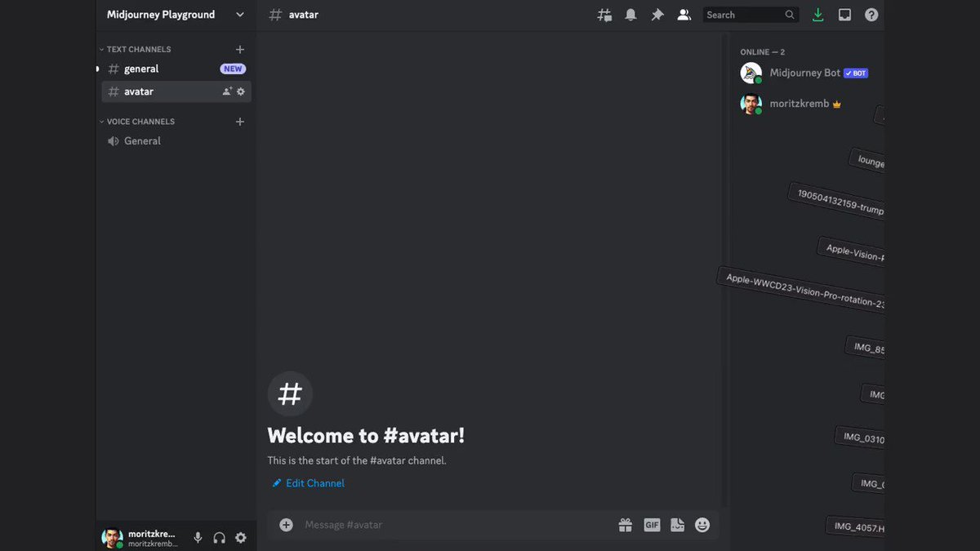Click invite people icon on avatar channel
This screenshot has width=980, height=551.
[x=227, y=91]
